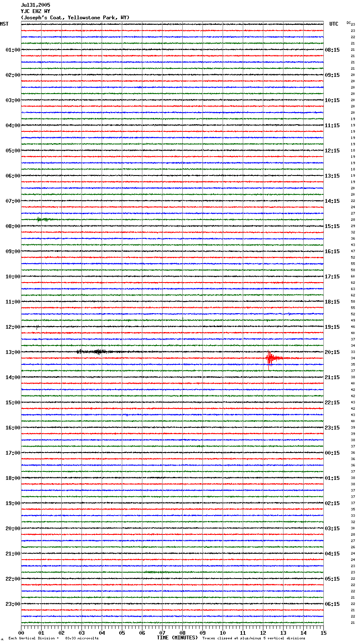Image resolution: width=357 pixels, height=644 pixels.
Task: Click the UTC column header label
Action: point(333,24)
